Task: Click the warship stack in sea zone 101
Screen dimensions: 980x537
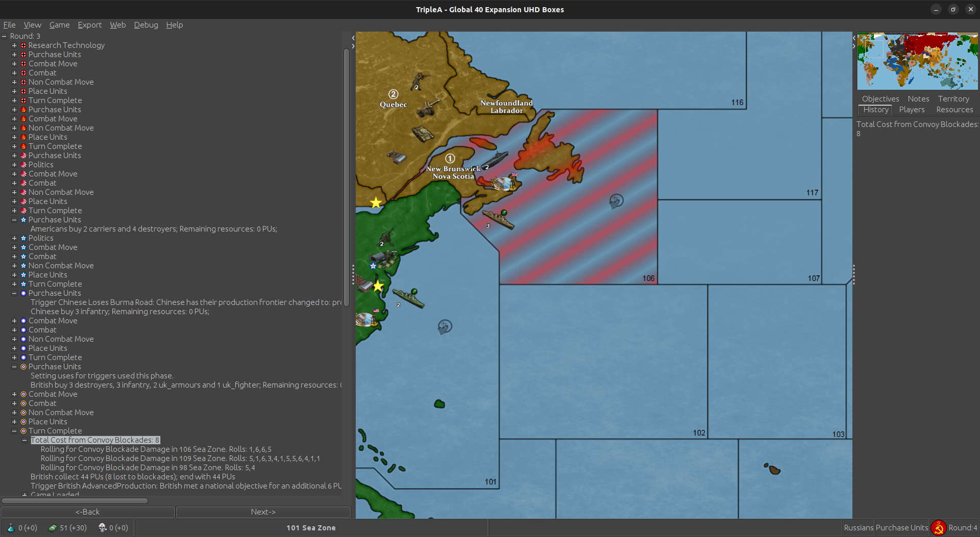Action: point(408,298)
